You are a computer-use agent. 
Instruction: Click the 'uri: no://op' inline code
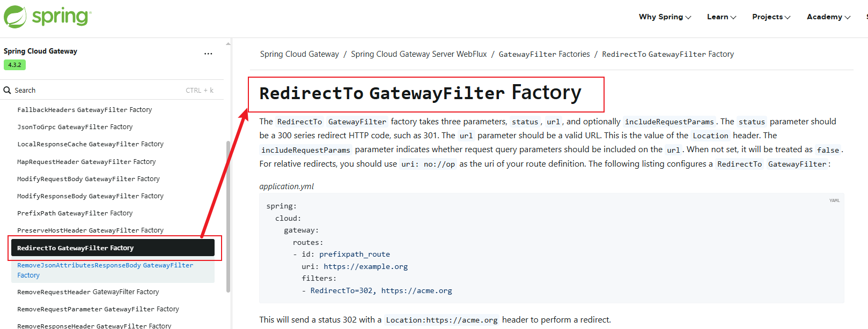(428, 164)
